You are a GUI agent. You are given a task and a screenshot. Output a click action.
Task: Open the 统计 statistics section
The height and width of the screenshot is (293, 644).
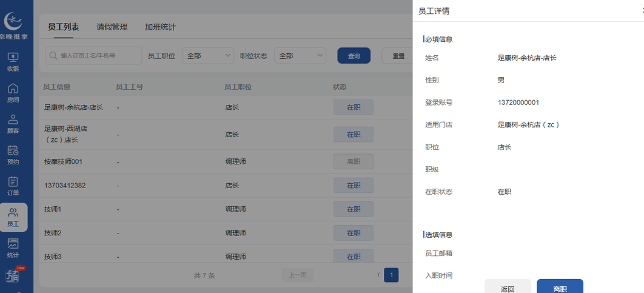click(x=13, y=249)
